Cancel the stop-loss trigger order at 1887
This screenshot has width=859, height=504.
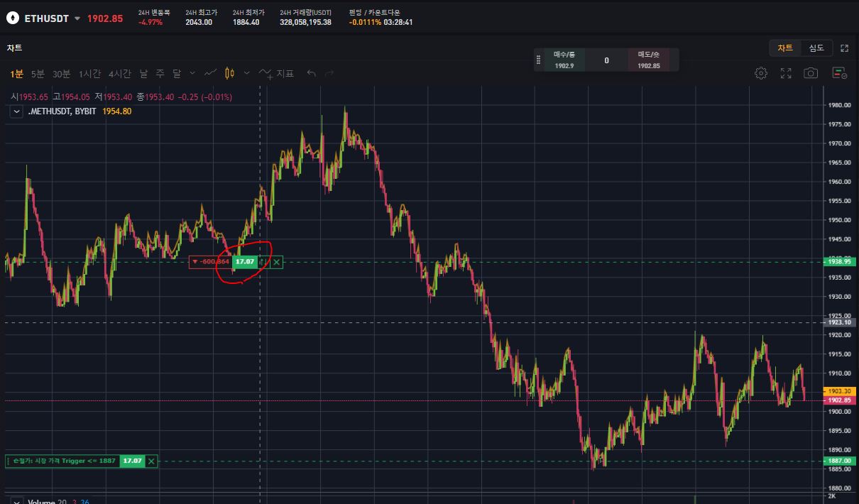pos(151,461)
